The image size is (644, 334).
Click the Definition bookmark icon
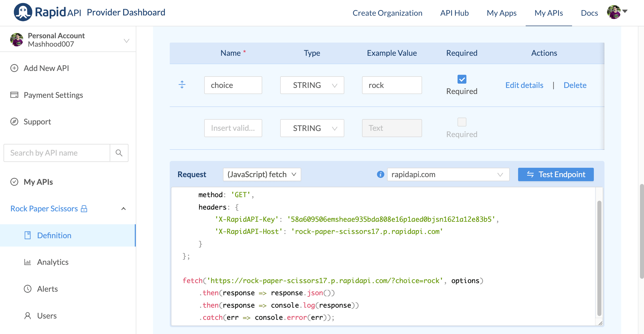[x=27, y=235]
